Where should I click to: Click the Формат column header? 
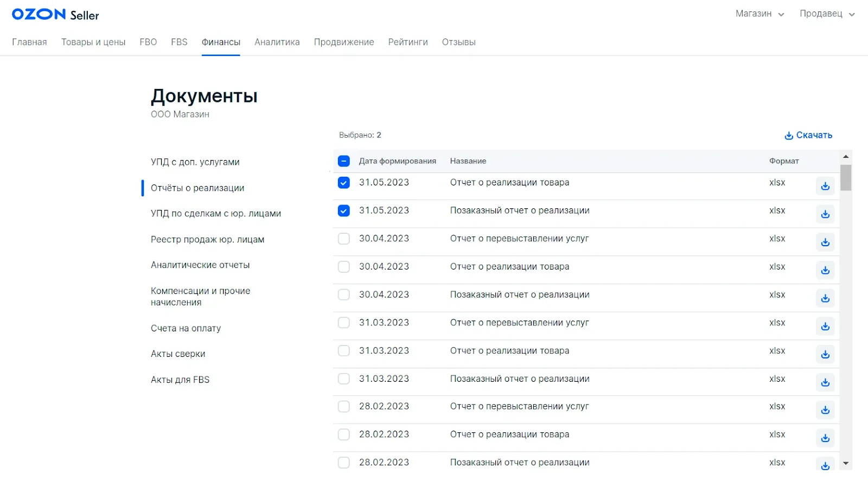(x=784, y=161)
